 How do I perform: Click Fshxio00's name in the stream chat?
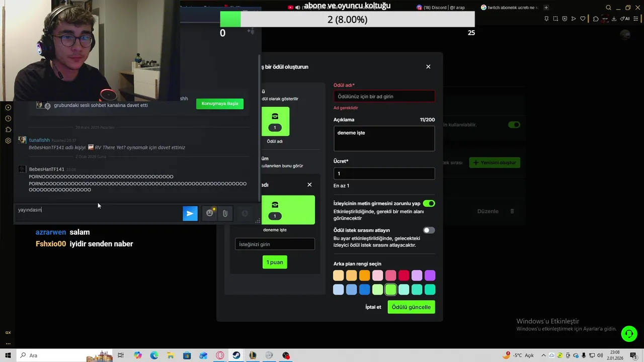51,244
